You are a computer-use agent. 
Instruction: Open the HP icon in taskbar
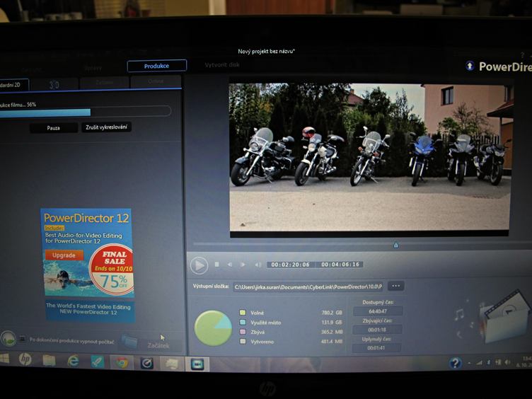coord(25,359)
